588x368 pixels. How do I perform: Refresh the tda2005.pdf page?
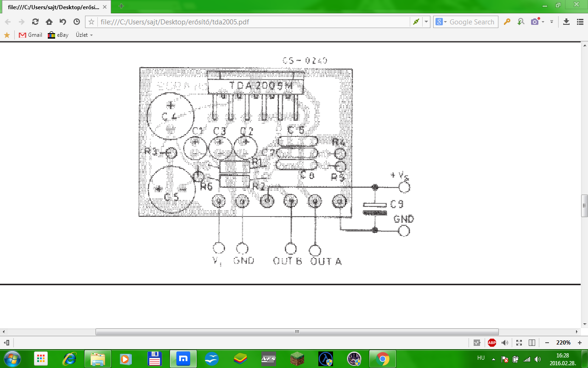tap(35, 22)
